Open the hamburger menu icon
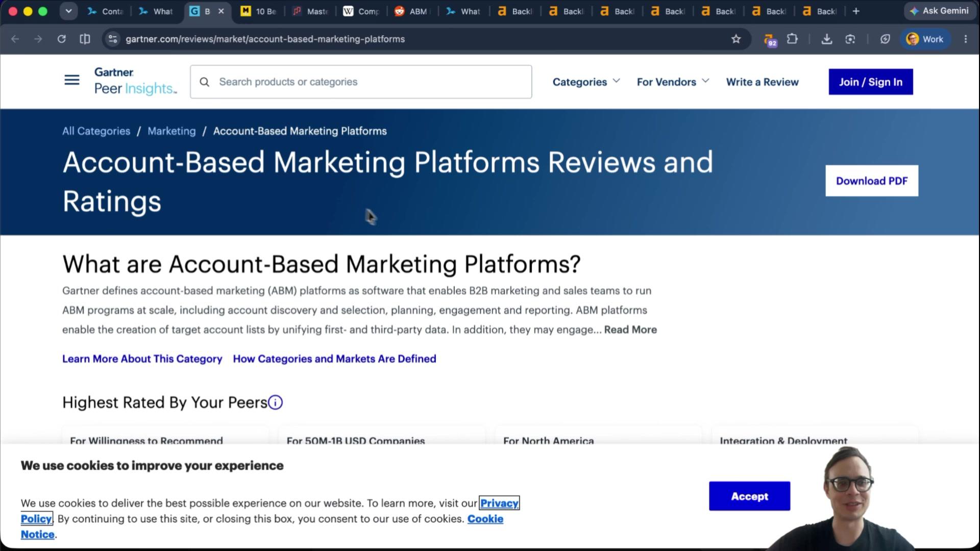 [x=72, y=80]
